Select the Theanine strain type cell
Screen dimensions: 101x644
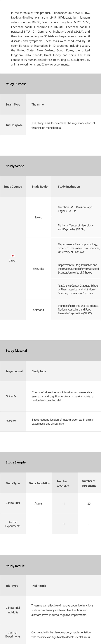pyautogui.click(x=37, y=105)
